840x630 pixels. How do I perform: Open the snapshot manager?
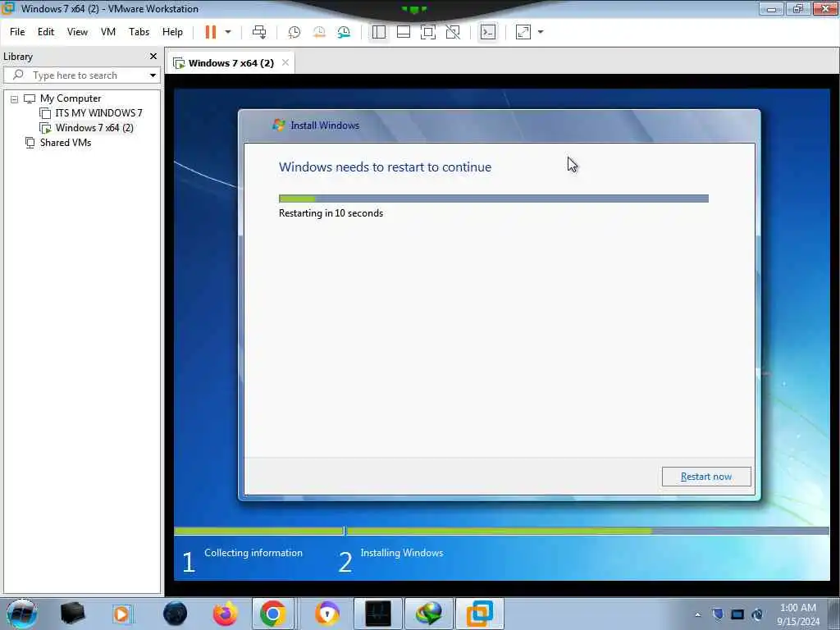pyautogui.click(x=344, y=32)
